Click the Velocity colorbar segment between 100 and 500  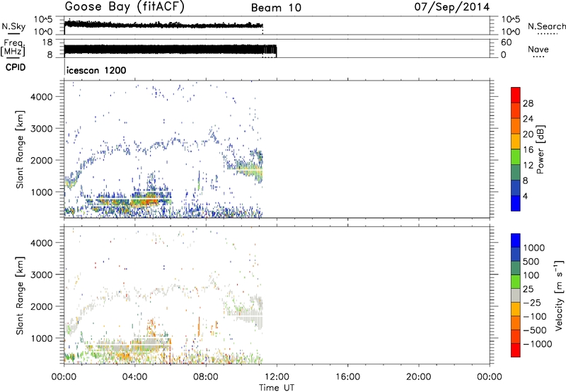(516, 268)
